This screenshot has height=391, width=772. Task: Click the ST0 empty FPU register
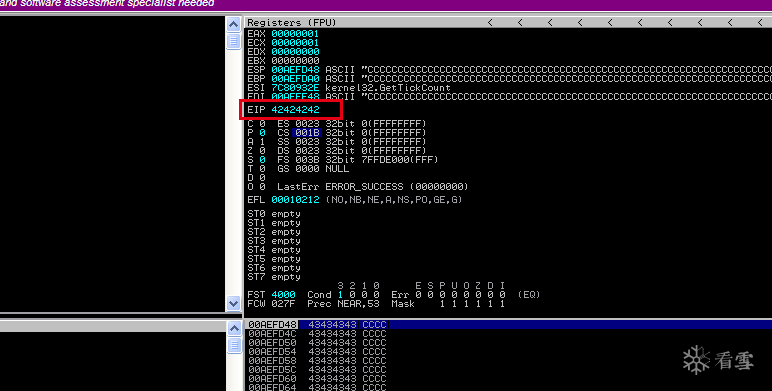(274, 214)
